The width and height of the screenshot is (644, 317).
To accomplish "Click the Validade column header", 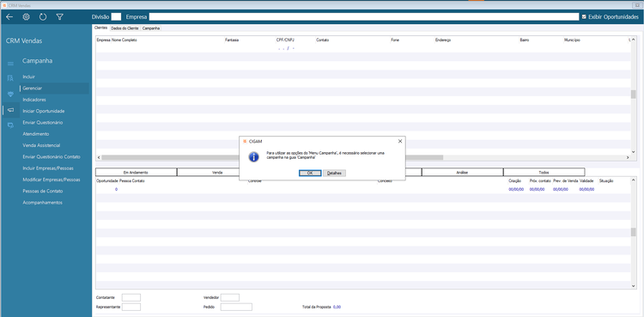I will (x=586, y=181).
